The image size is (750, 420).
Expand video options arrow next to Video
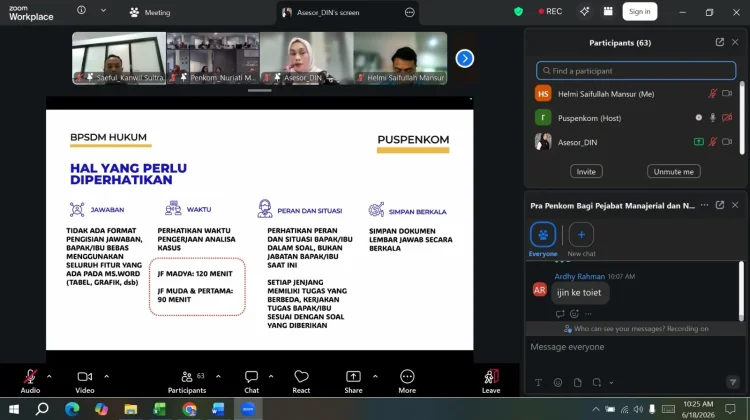coord(106,376)
